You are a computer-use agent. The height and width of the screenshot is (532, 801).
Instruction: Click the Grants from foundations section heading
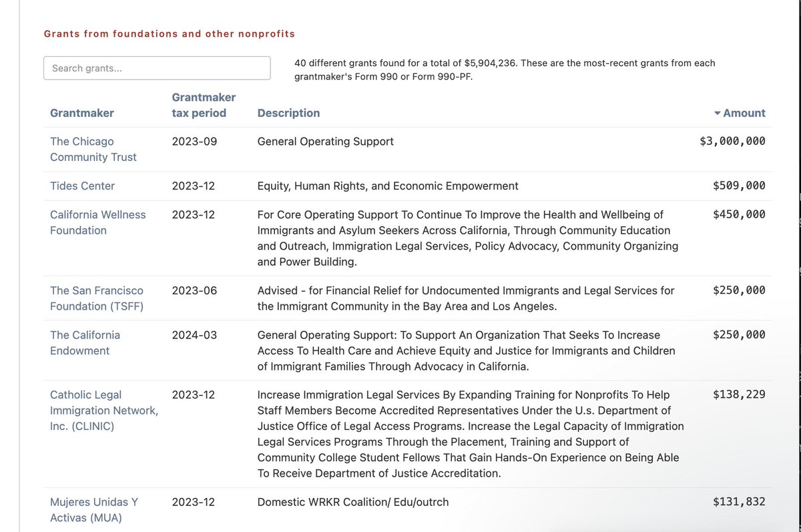170,33
